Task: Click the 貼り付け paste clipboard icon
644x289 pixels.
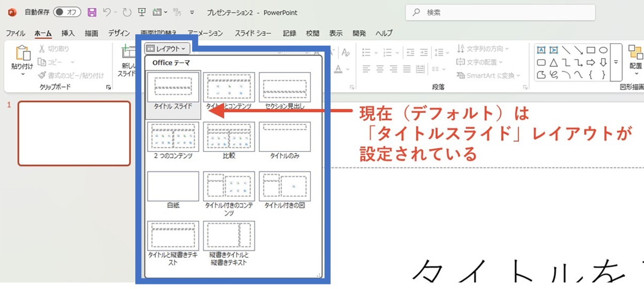Action: [x=23, y=53]
